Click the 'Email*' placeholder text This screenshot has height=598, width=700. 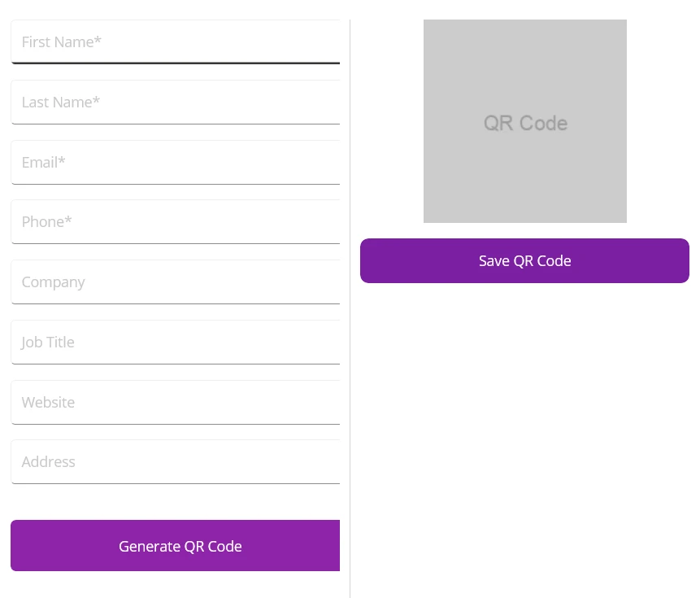(44, 163)
